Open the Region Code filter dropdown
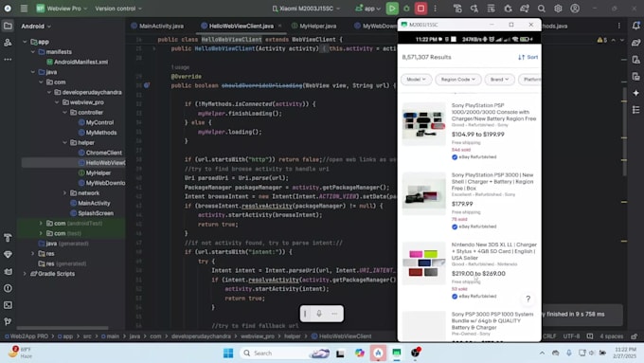644x363 pixels. pos(458,80)
